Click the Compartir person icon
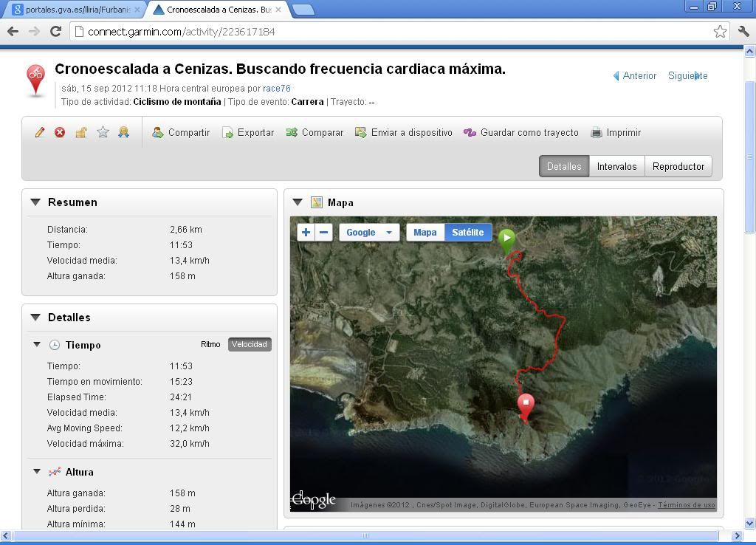This screenshot has height=545, width=756. click(x=158, y=132)
